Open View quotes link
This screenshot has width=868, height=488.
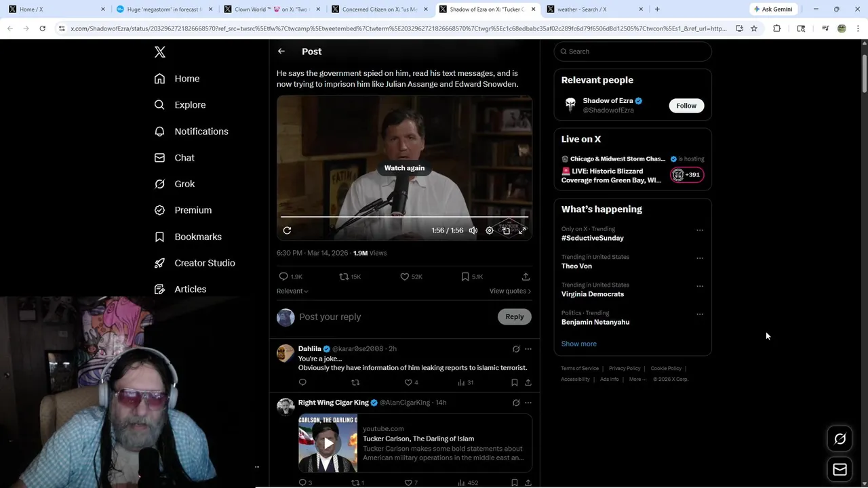pyautogui.click(x=510, y=291)
